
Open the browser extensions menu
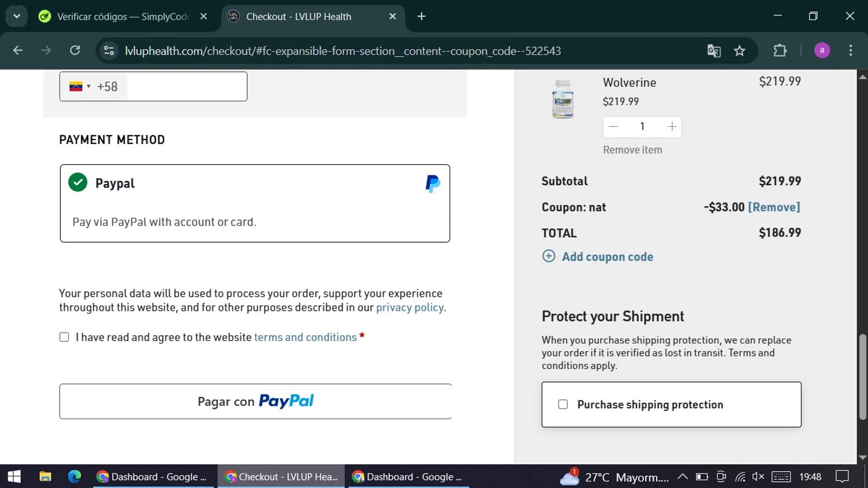[x=780, y=51]
